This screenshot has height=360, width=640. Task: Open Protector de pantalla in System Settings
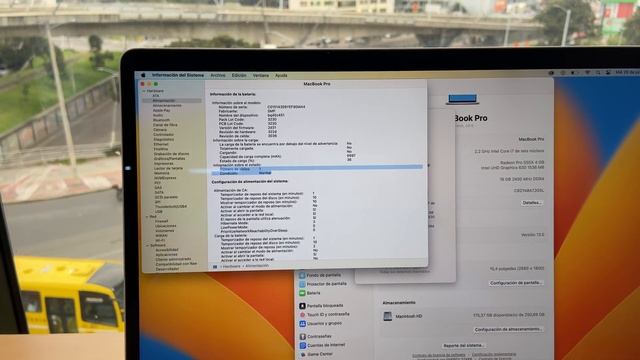click(323, 284)
